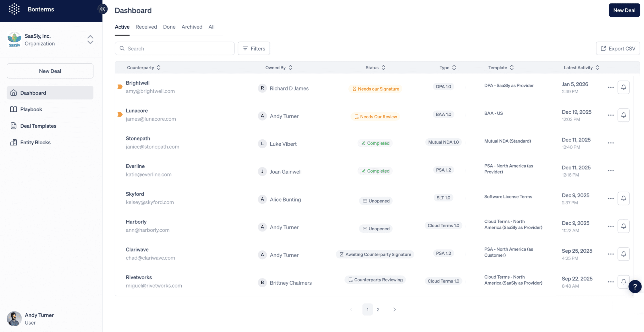The width and height of the screenshot is (644, 332).
Task: Toggle the orange flag on Lunacore row
Action: (x=120, y=115)
